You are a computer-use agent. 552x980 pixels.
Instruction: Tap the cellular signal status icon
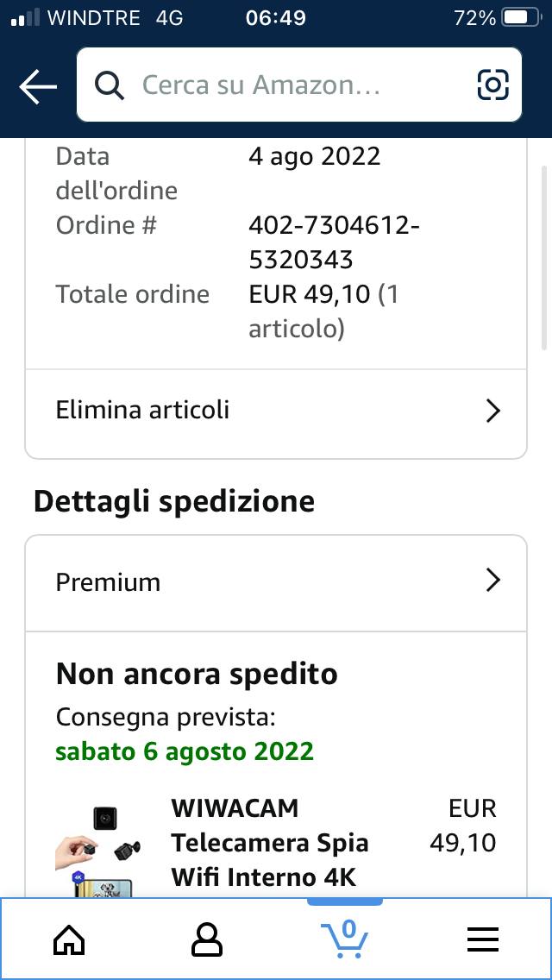26,19
